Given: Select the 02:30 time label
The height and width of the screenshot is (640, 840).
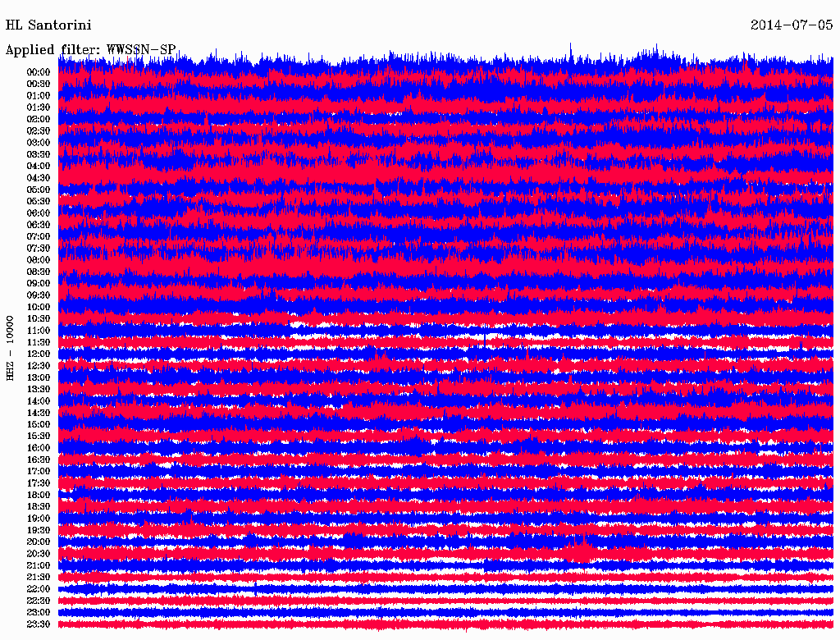Looking at the screenshot, I should pos(39,131).
